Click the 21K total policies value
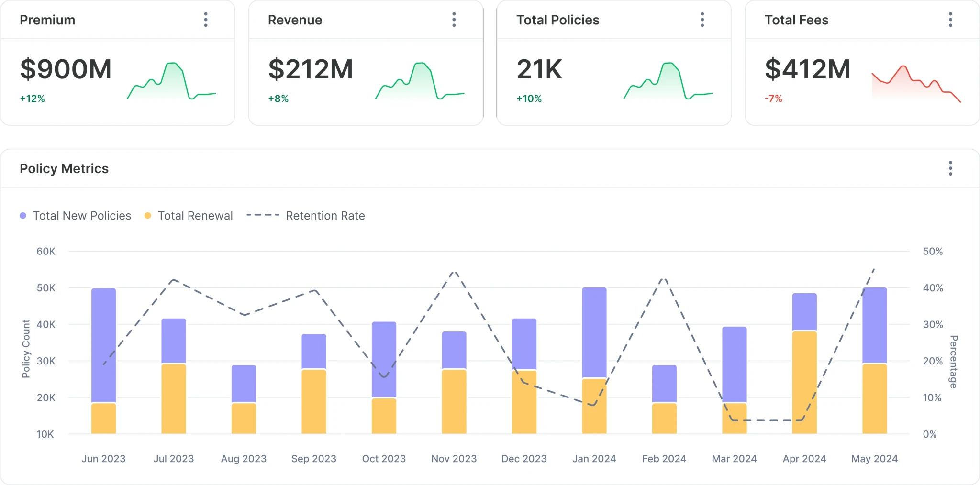Screen dimensions: 980x485 539,69
